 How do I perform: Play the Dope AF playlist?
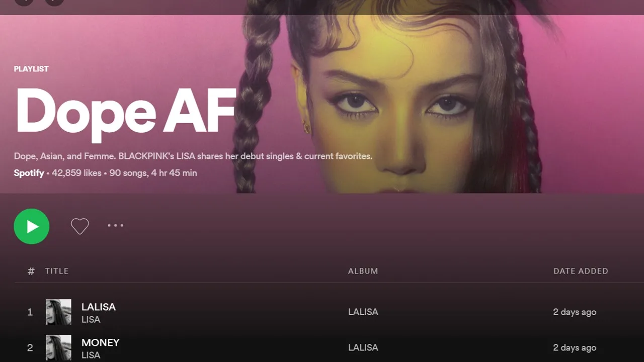32,226
